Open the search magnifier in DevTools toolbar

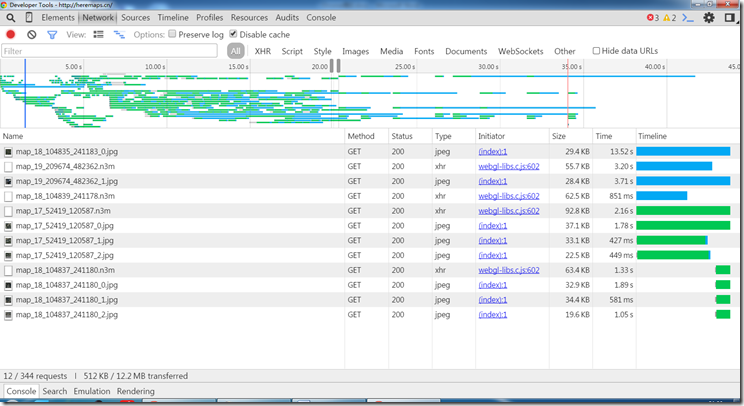pos(10,18)
